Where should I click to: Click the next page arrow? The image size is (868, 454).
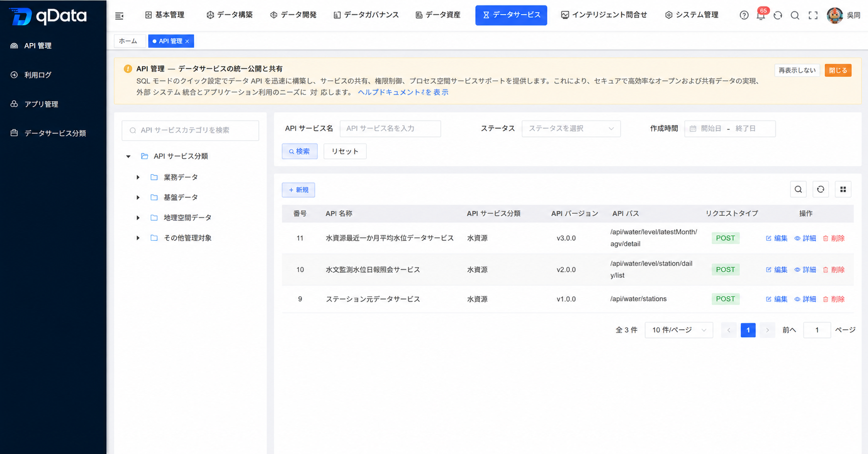(x=767, y=330)
